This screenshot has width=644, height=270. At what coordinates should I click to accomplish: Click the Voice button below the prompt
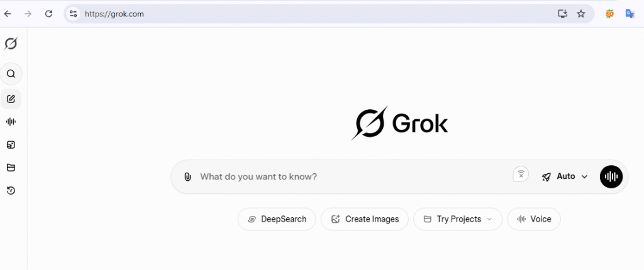point(533,219)
